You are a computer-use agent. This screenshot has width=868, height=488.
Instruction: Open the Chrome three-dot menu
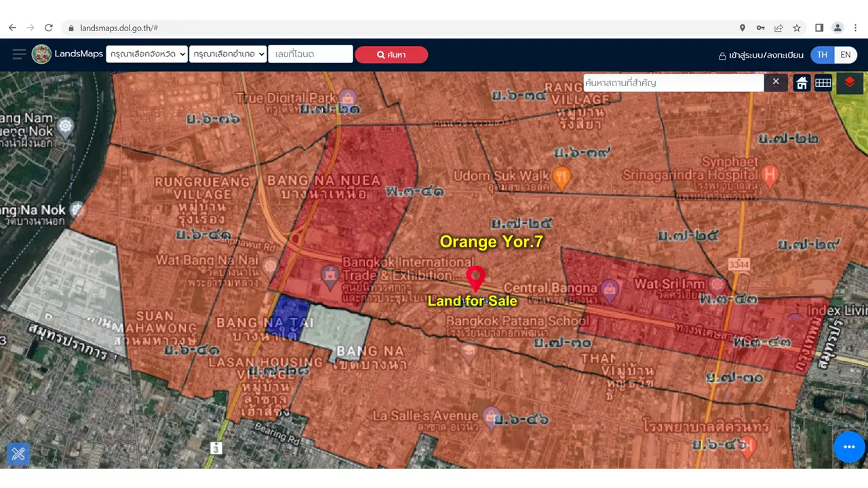[856, 28]
